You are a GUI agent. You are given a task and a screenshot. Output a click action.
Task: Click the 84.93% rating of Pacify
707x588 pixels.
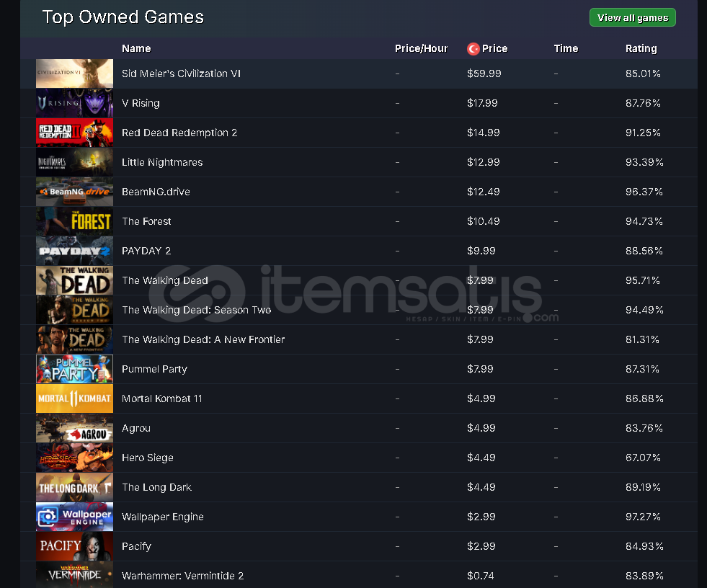pos(644,546)
